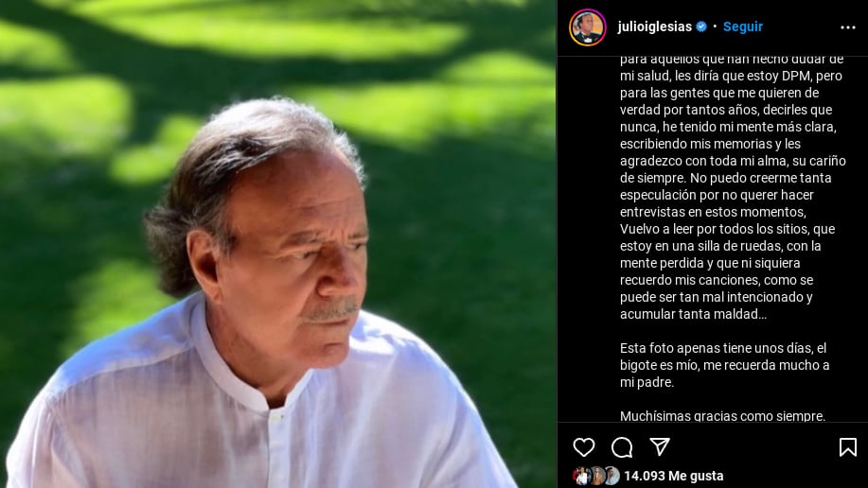Click the blue verified badge next to julioiglesias

click(x=701, y=26)
